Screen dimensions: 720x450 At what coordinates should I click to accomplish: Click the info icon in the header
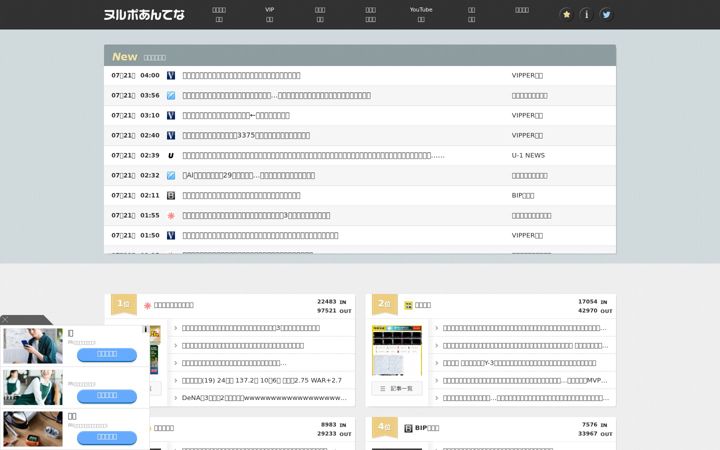586,15
